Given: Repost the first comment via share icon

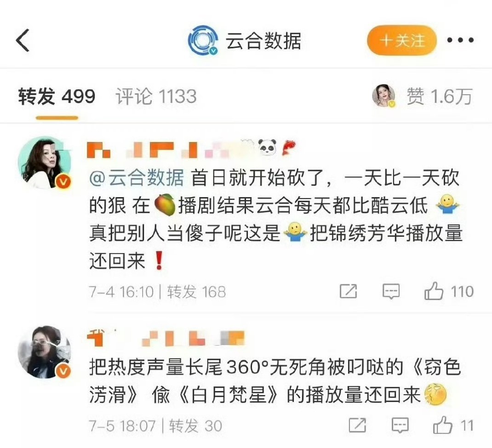Looking at the screenshot, I should point(348,291).
